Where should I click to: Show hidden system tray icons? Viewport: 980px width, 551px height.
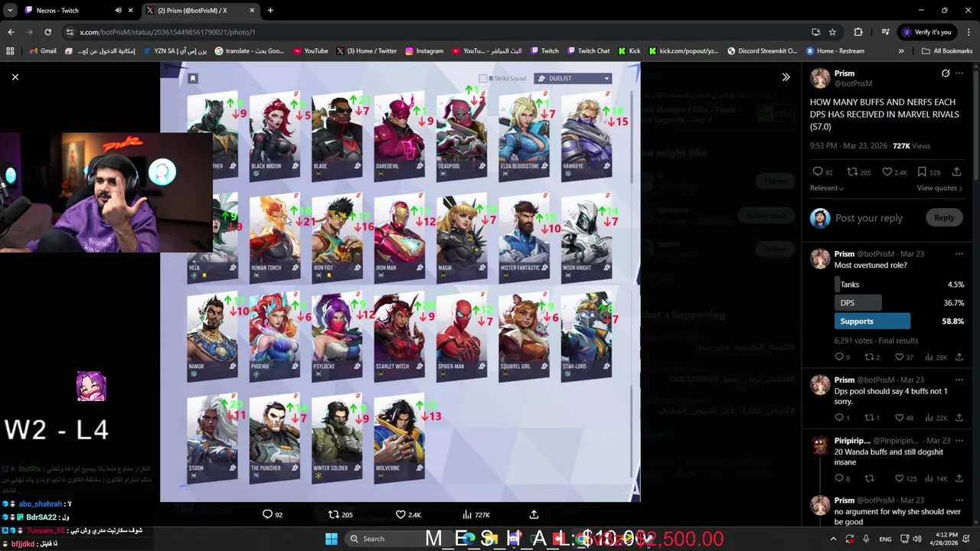(833, 539)
